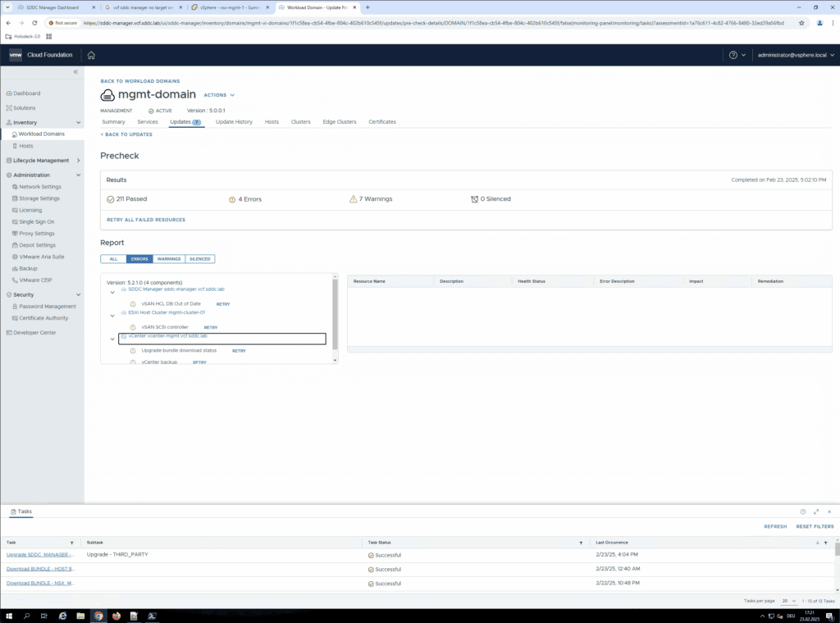Open the Windows notification center
The height and width of the screenshot is (623, 840).
tap(830, 616)
